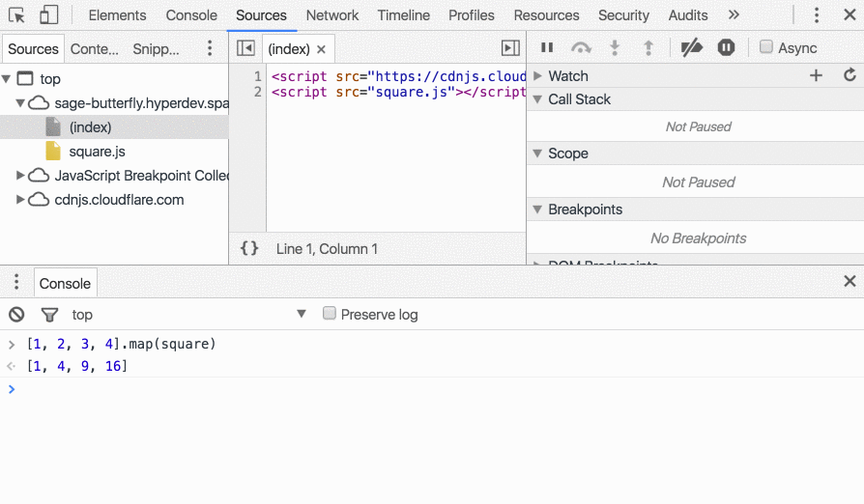Toggle pause on exceptions
This screenshot has width=864, height=504.
[726, 48]
